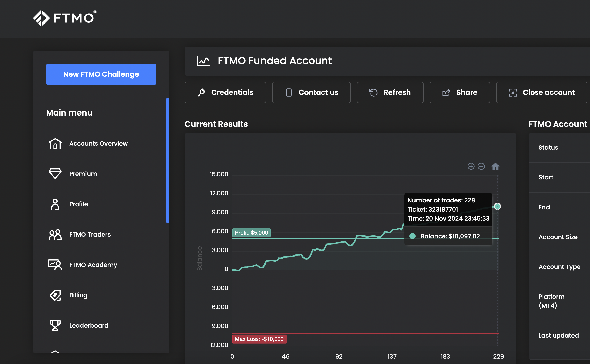This screenshot has width=590, height=364.
Task: Click the Ticket: 323187701 text
Action: click(x=433, y=209)
